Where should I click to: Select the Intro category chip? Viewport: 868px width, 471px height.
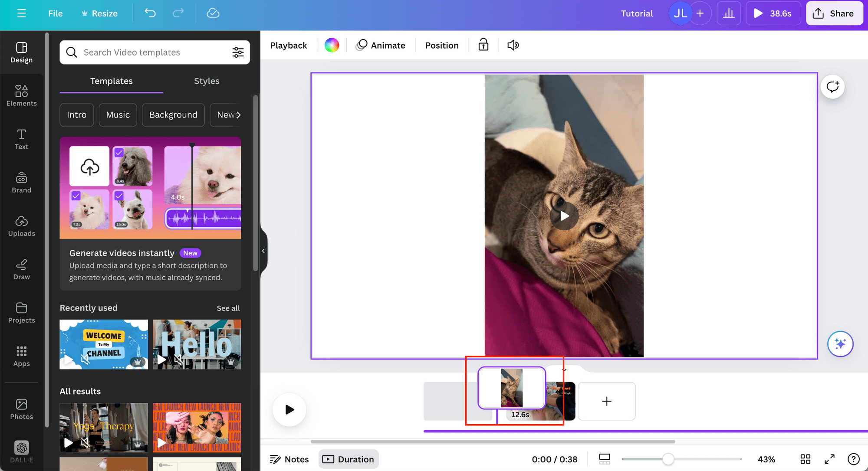click(77, 115)
